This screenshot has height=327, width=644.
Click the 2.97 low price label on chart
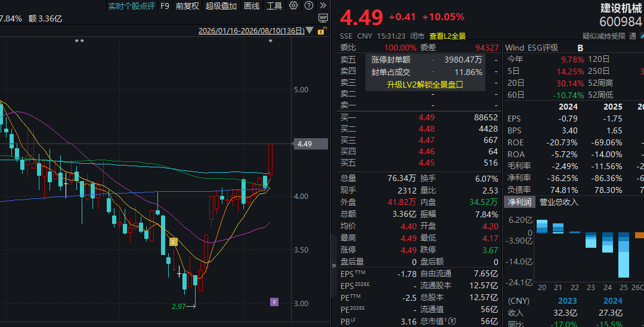coord(179,307)
